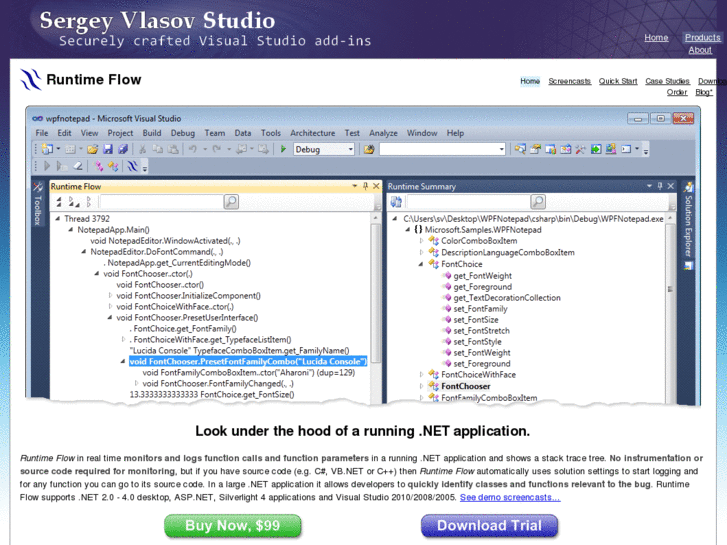Expand the FontChoiceWithFace node

click(421, 375)
